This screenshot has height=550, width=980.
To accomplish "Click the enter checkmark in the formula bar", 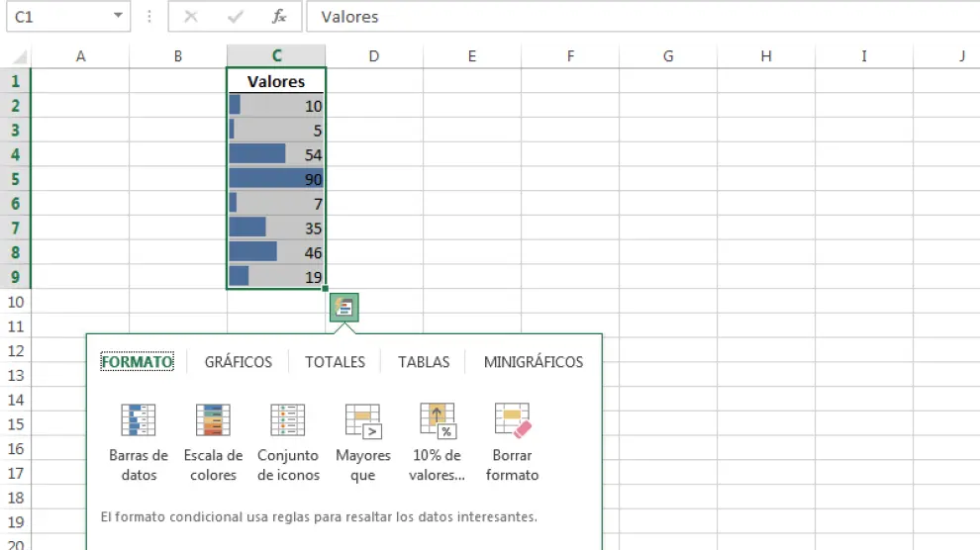I will coord(236,17).
